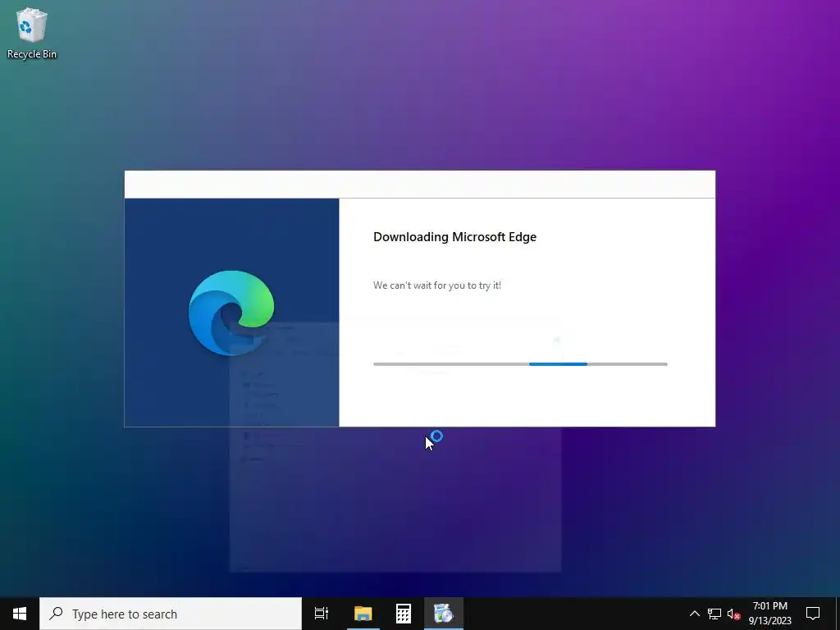
Task: Click the muted volume tray icon
Action: click(x=734, y=614)
